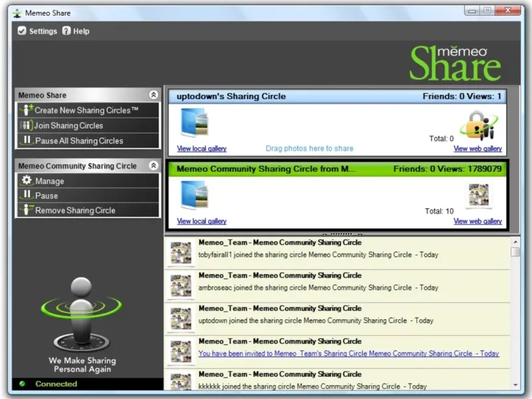The height and width of the screenshot is (399, 532).
Task: Click the Remove Sharing Circle person icon
Action: coord(27,209)
